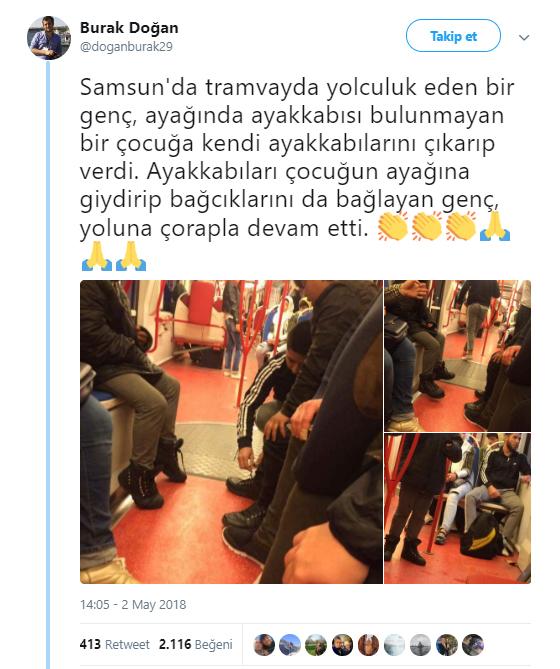This screenshot has width=560, height=669.
Task: Click the eighth liker avatar
Action: pyautogui.click(x=447, y=645)
